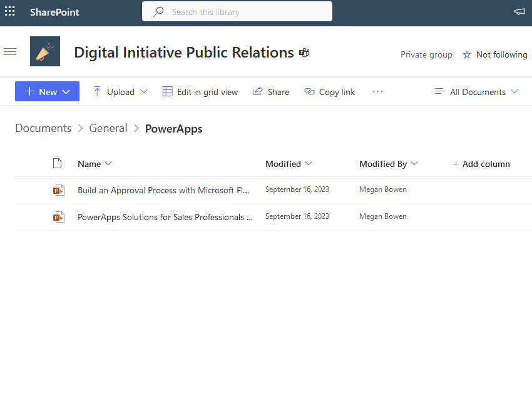Expand the Upload menu
The height and width of the screenshot is (394, 532).
coord(120,91)
